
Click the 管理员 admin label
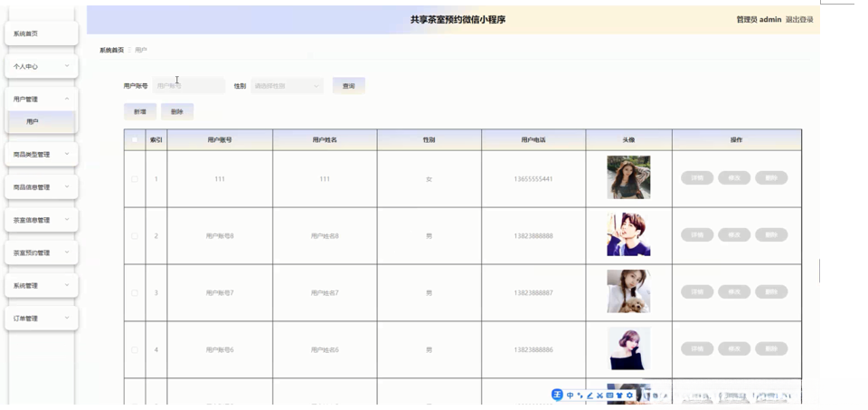coord(759,19)
